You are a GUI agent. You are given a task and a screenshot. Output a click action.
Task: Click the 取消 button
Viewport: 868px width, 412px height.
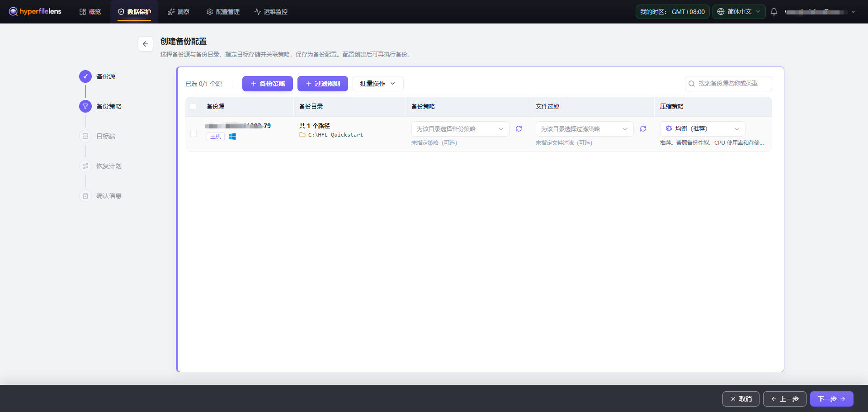(741, 399)
